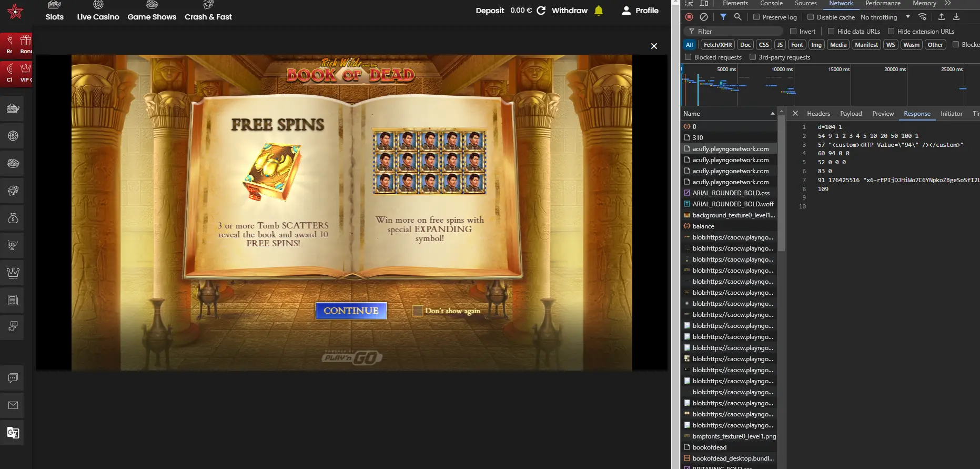Check Hide extension URLs checkbox

point(891,31)
